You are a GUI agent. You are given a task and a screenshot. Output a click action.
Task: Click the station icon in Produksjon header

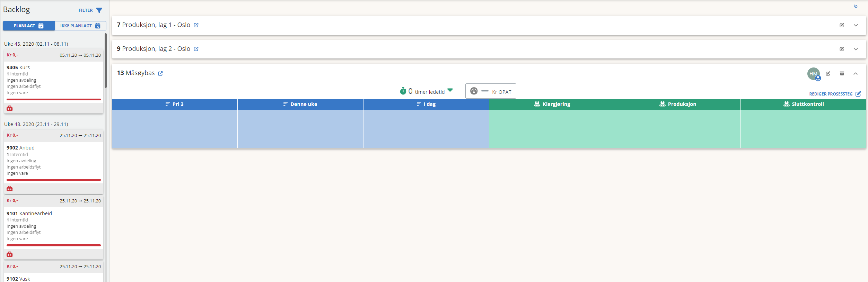coord(663,104)
